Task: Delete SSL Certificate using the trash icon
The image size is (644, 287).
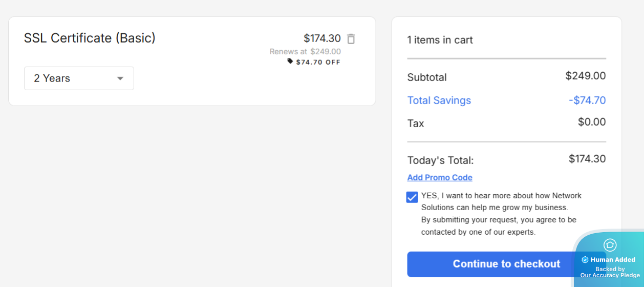Action: pyautogui.click(x=351, y=39)
